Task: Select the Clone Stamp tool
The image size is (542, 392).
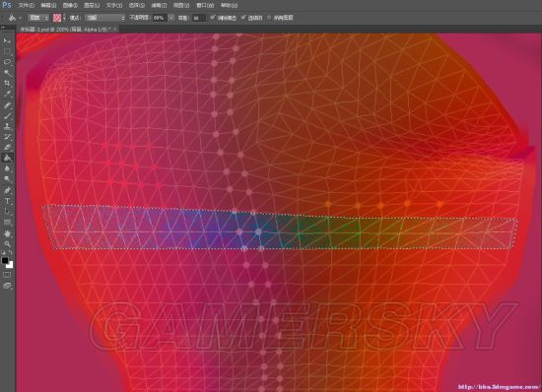Action: click(7, 126)
